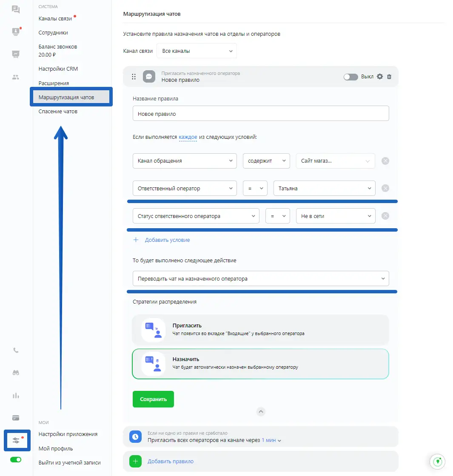This screenshot has width=453, height=476.
Task: Open the binoculars visitors icon
Action: point(16,373)
